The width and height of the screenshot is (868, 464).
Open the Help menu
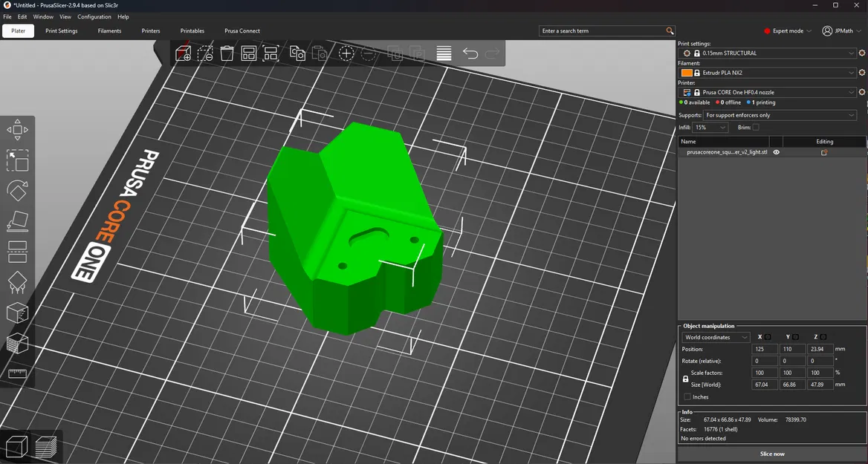coord(123,16)
